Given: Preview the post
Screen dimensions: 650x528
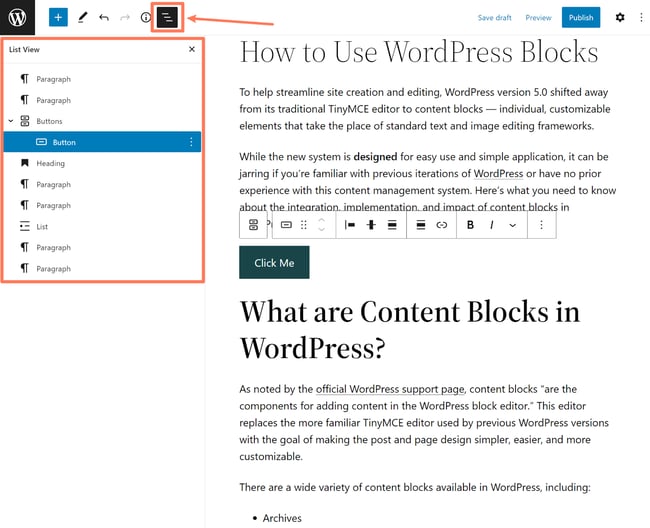Looking at the screenshot, I should click(538, 17).
